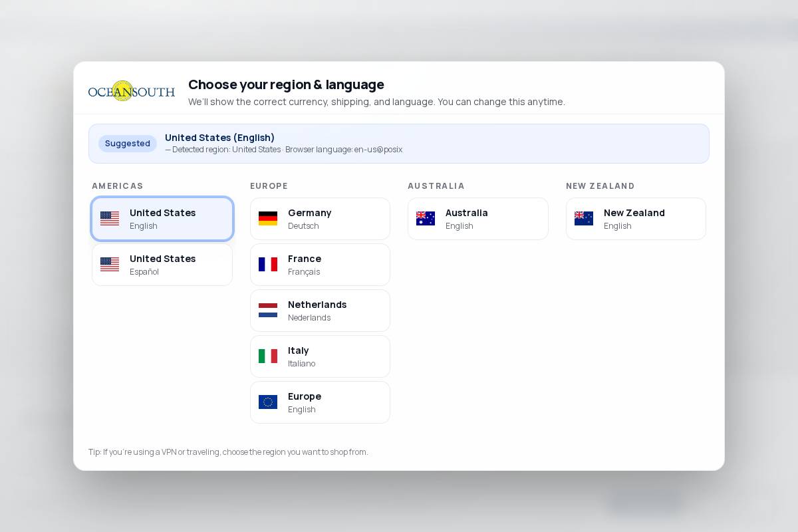Image resolution: width=798 pixels, height=532 pixels.
Task: Choose Netherlands Nederlands region
Action: 320,311
